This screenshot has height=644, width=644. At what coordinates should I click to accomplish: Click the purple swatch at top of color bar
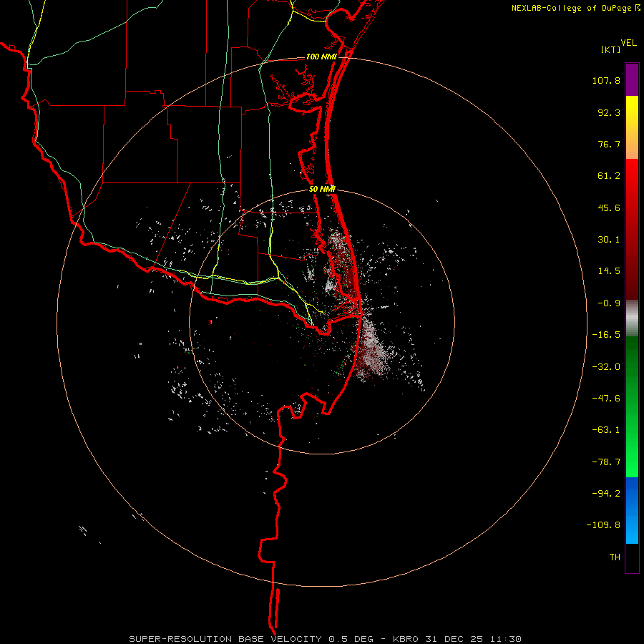click(632, 79)
